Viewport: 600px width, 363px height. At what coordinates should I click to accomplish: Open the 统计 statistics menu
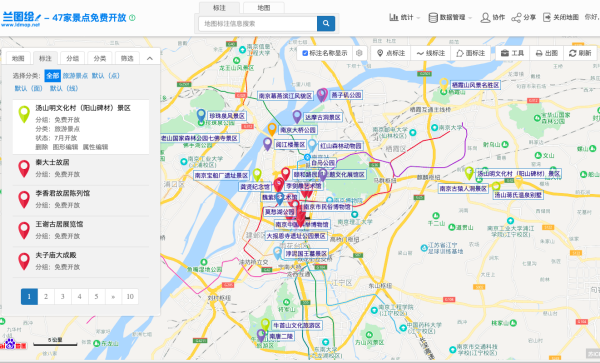coord(404,17)
